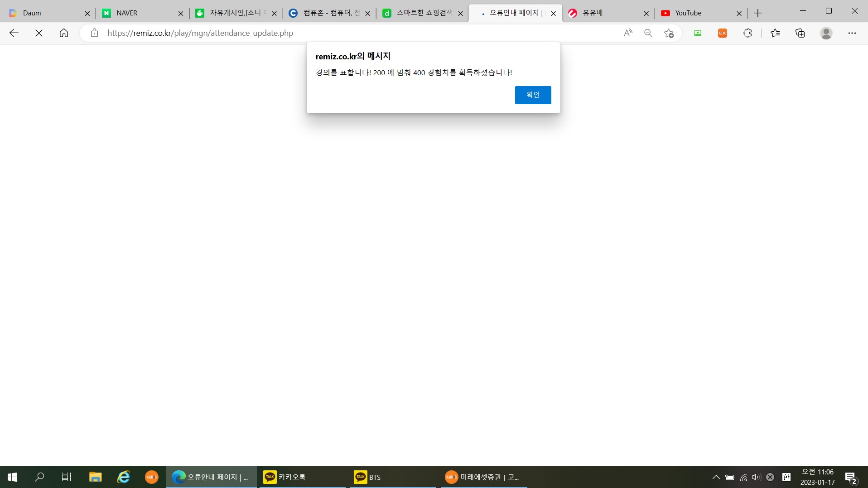Switch to the 미래에셋증권 taskbar window
868x488 pixels.
click(484, 477)
